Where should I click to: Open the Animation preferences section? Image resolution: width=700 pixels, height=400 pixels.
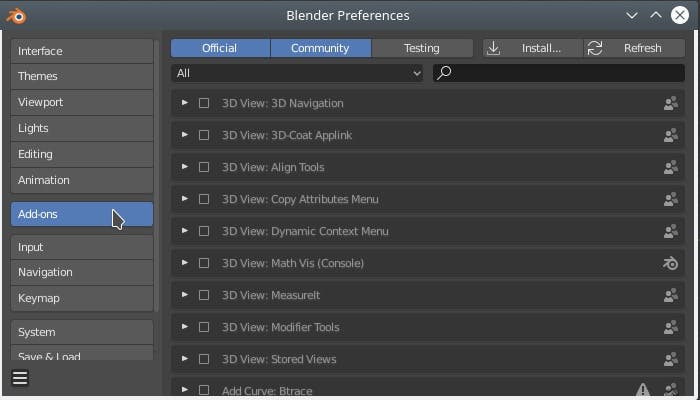click(82, 180)
